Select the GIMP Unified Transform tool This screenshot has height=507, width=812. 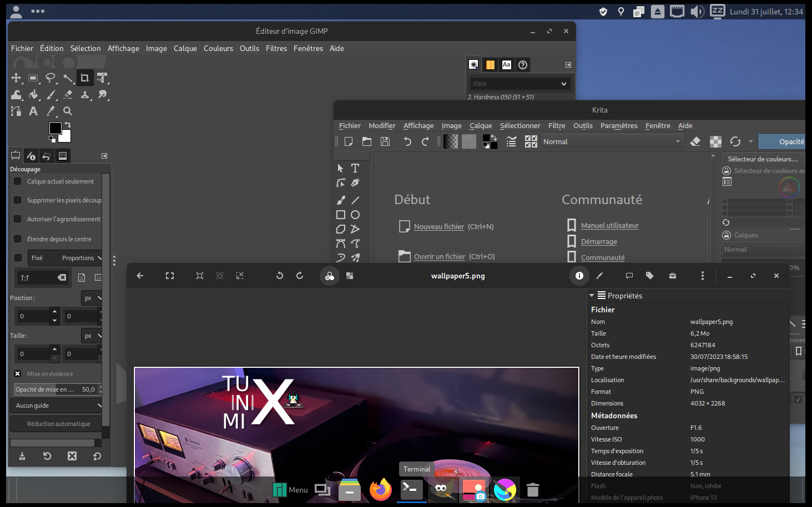(102, 78)
